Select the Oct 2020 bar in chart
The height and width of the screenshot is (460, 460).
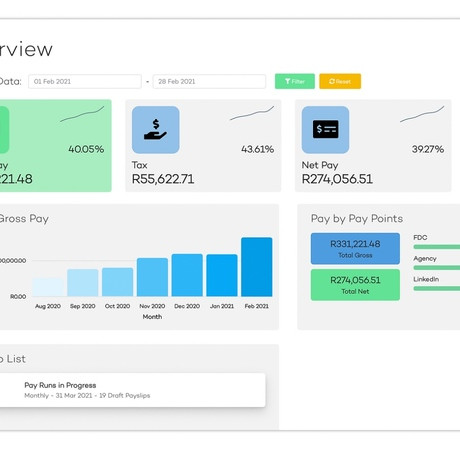[x=117, y=282]
